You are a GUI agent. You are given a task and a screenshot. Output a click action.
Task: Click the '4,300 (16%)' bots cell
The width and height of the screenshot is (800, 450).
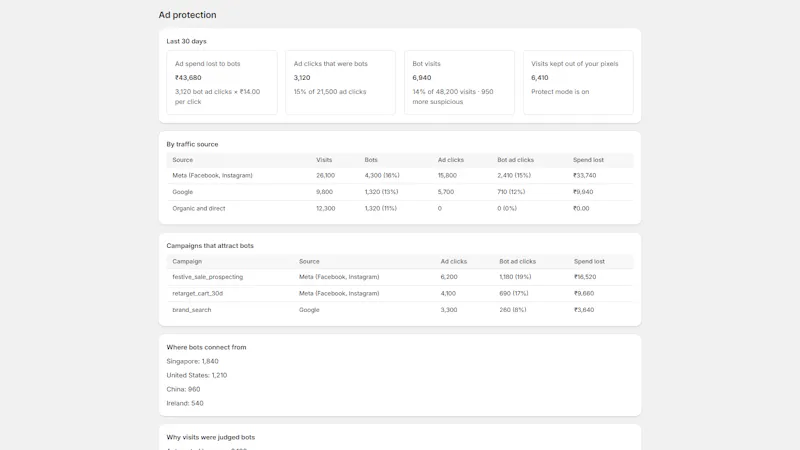point(382,176)
